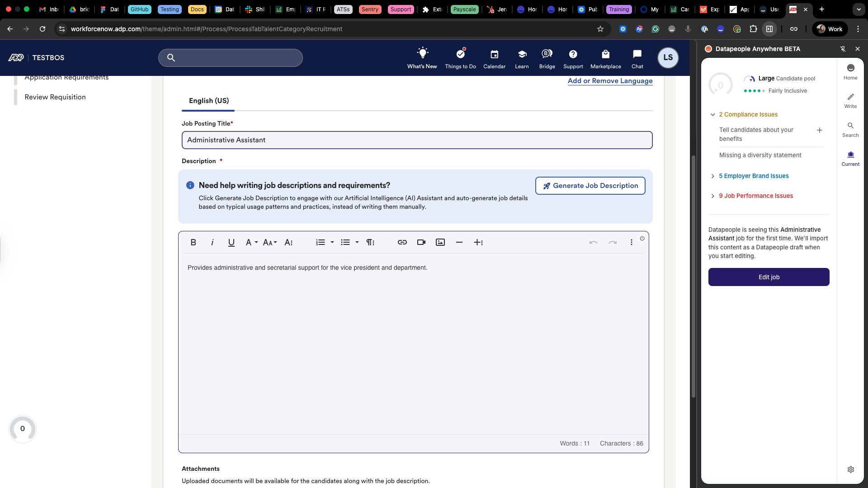Image resolution: width=868 pixels, height=488 pixels.
Task: Open the paragraph format options
Action: coord(370,243)
